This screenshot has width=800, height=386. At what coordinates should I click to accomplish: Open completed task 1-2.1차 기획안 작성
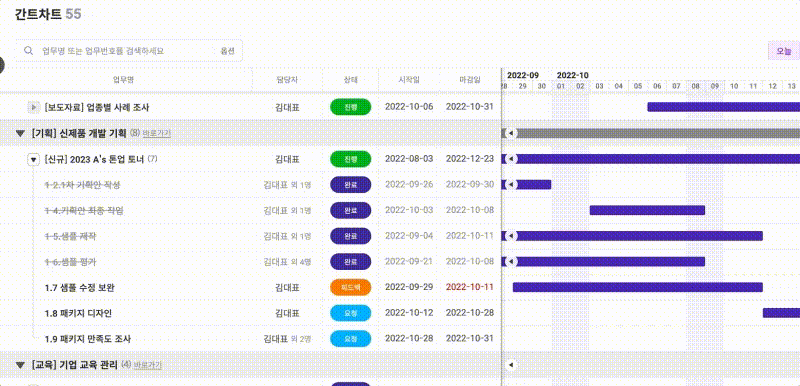point(83,185)
